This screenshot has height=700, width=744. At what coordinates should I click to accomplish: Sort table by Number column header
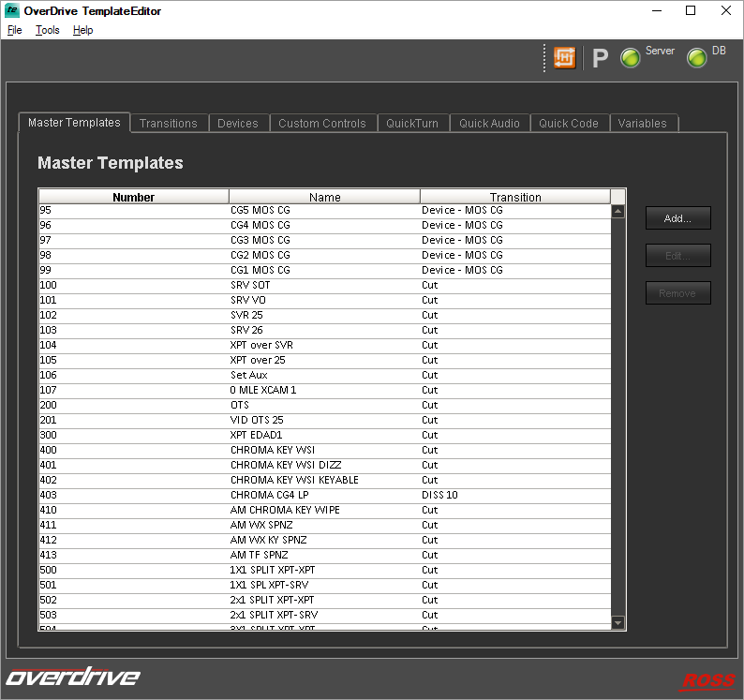tap(134, 197)
